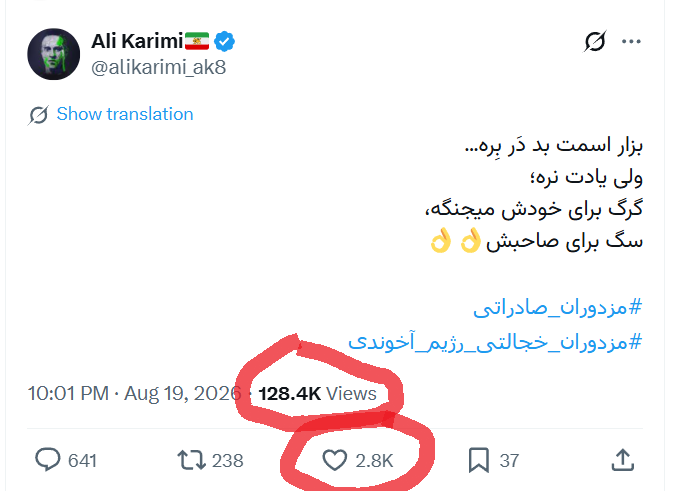Click the repost arrows icon
The image size is (675, 491).
click(x=192, y=460)
